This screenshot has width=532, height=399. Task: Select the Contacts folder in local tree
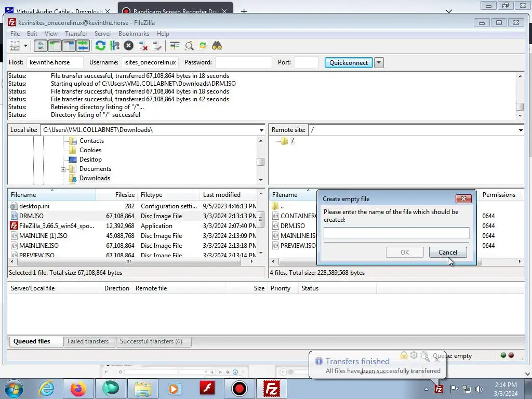coord(91,141)
